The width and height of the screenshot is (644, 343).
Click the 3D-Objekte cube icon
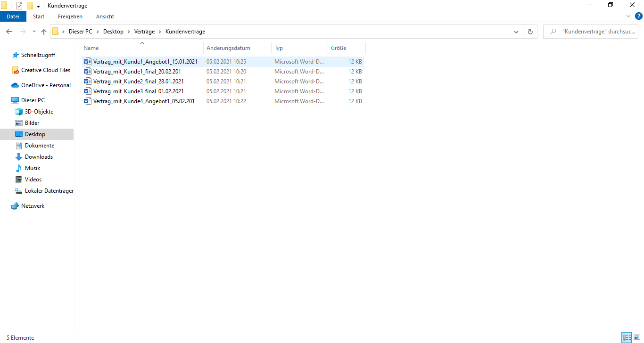coord(19,112)
